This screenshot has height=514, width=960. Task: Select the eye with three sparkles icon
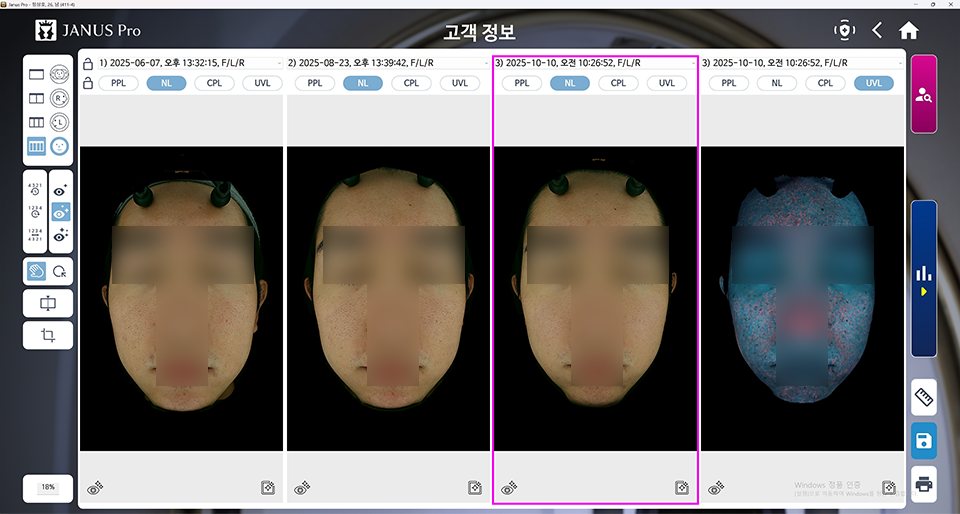click(60, 235)
